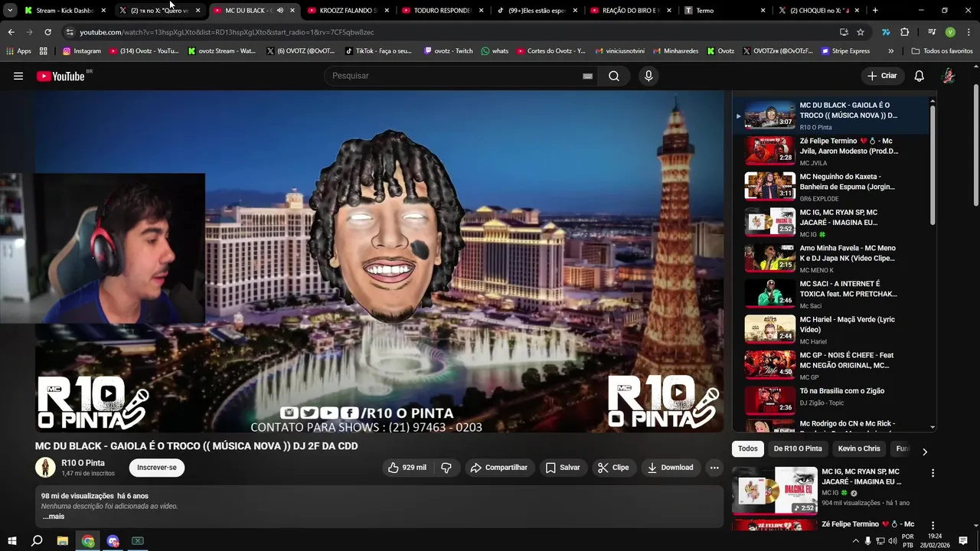Open the Apps bookmarks shortcut
The image size is (980, 551).
pyautogui.click(x=18, y=51)
